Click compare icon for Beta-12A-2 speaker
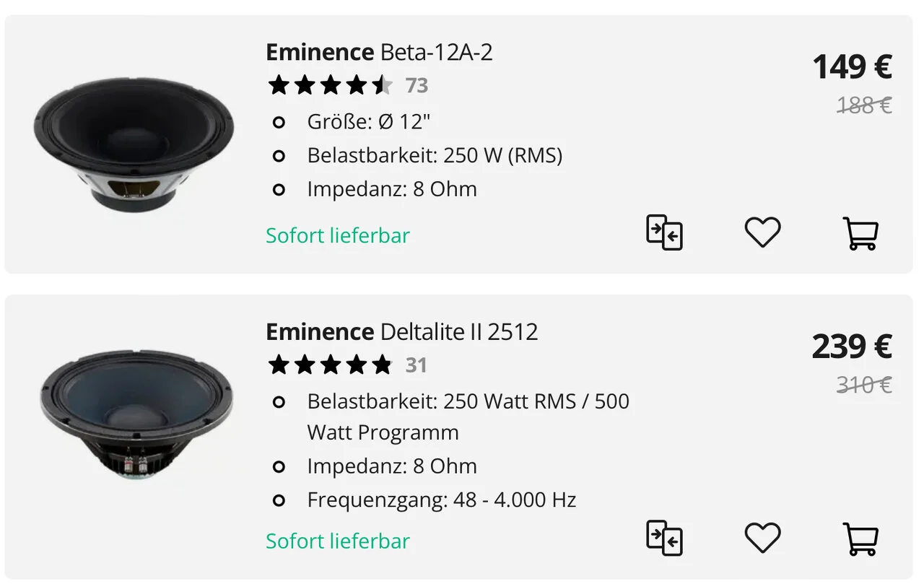Image resolution: width=924 pixels, height=584 pixels. (664, 233)
